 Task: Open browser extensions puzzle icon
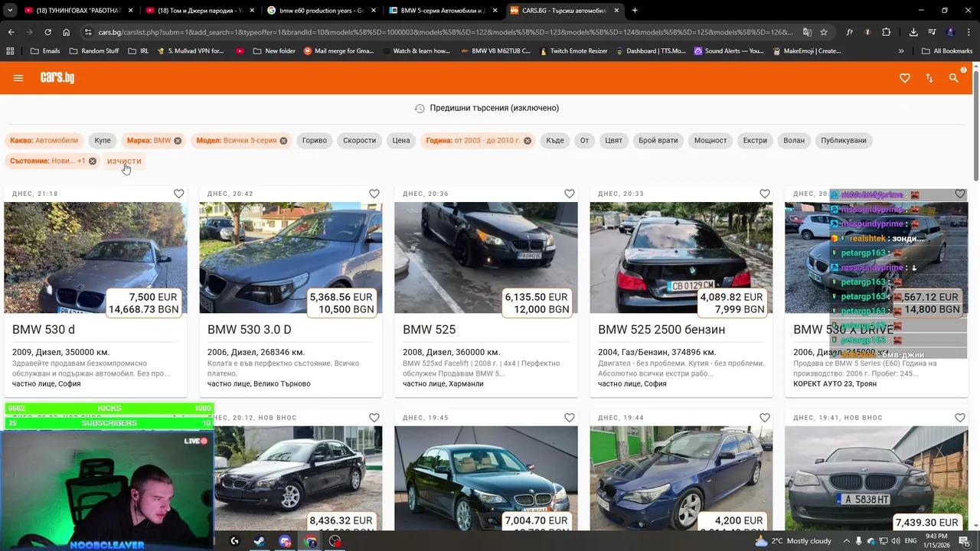[x=887, y=32]
